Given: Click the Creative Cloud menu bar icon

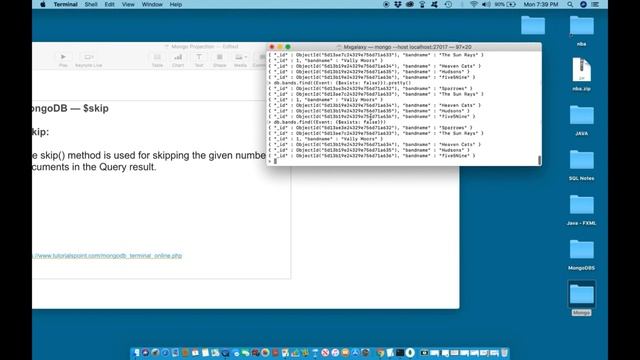Looking at the screenshot, I should 410,4.
